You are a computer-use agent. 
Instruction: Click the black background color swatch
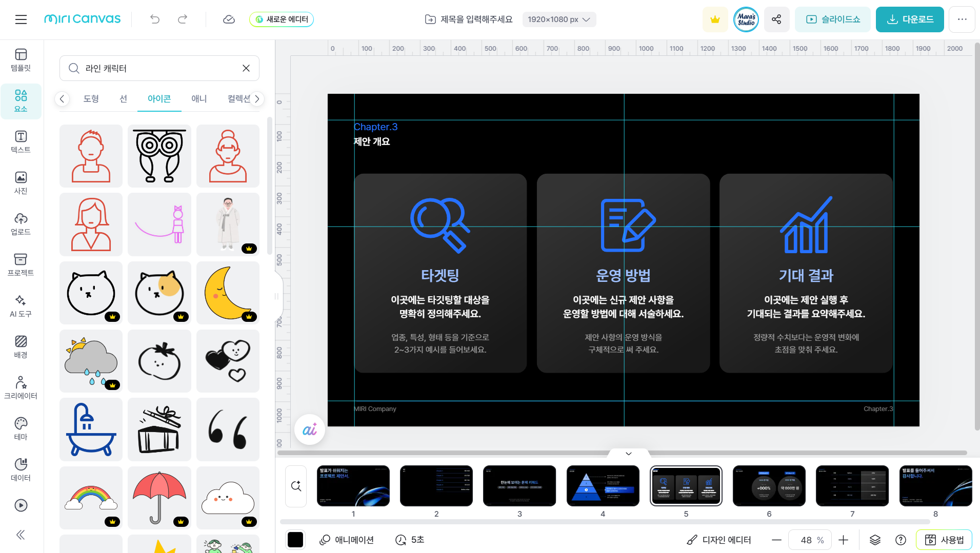pos(295,540)
